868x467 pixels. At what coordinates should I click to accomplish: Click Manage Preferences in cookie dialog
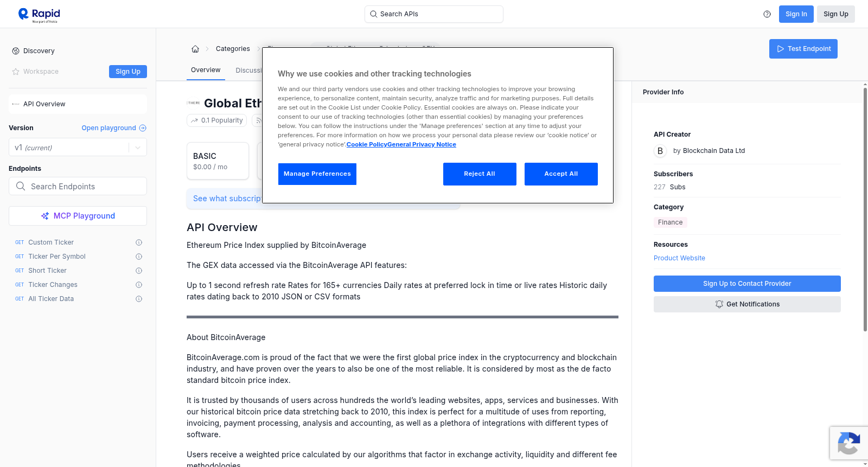tap(317, 174)
